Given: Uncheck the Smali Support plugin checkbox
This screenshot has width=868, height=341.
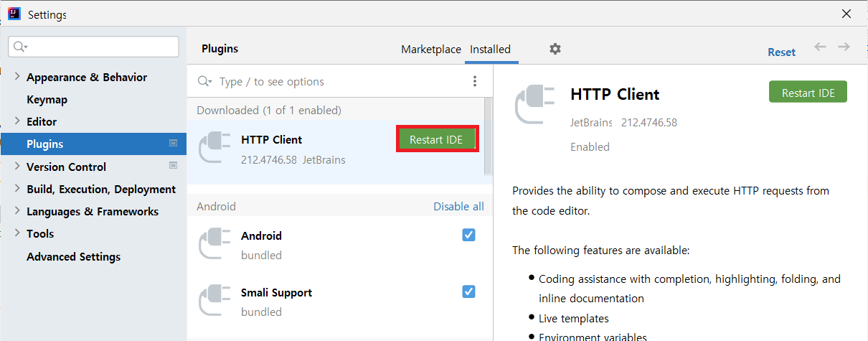Looking at the screenshot, I should (468, 291).
